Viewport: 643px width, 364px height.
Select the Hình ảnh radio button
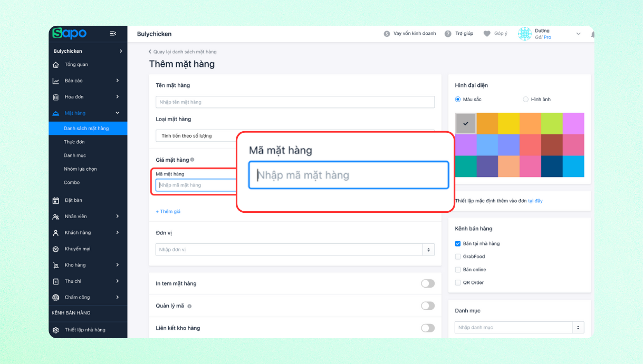tap(525, 99)
